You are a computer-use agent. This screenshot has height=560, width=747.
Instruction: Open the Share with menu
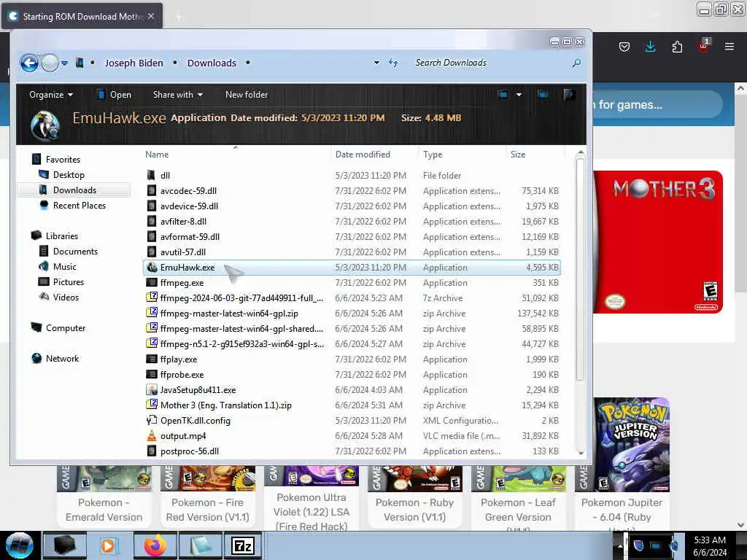178,95
